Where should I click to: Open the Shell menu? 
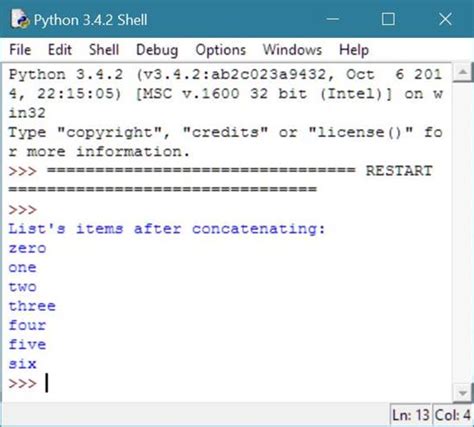coord(104,50)
